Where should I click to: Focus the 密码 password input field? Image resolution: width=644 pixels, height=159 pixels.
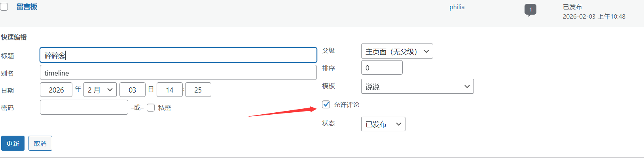pos(84,107)
